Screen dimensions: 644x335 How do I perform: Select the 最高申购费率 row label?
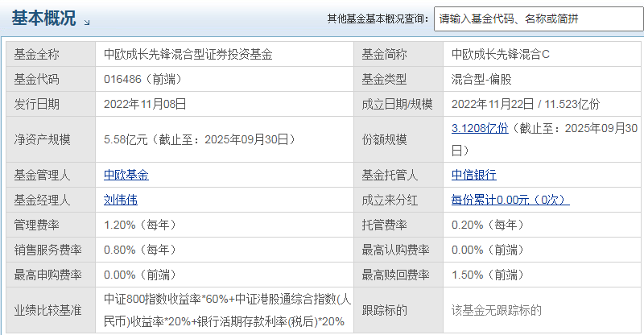(x=48, y=275)
